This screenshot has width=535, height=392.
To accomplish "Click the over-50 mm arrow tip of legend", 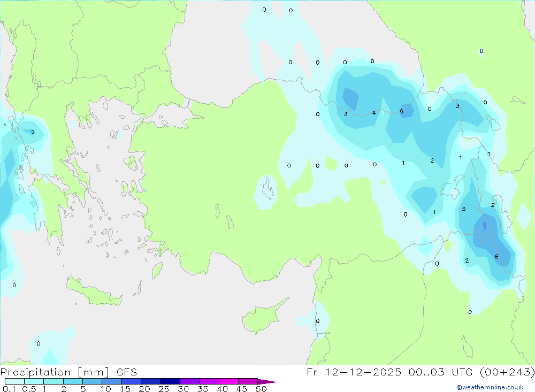I will 267,382.
